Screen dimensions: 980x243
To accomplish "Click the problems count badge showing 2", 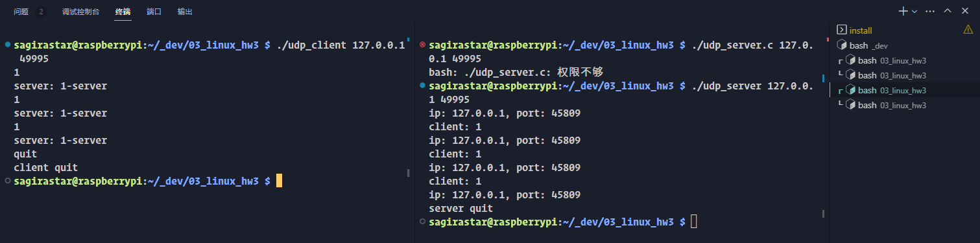I will click(41, 12).
